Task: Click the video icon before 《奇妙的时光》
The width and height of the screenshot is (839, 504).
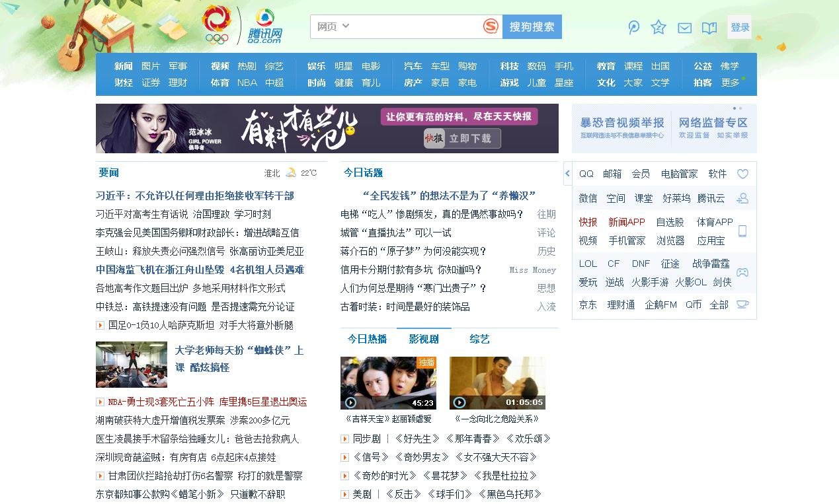Action: click(x=344, y=476)
